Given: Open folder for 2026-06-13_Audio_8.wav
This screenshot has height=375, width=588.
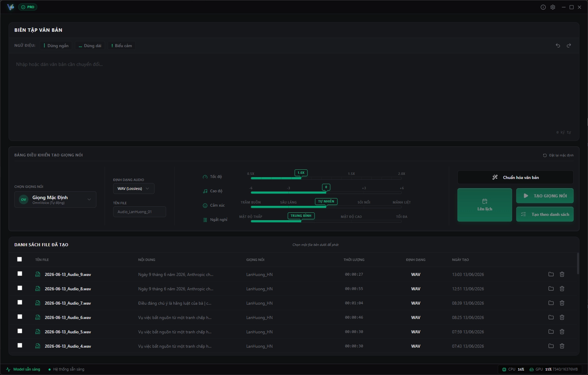Looking at the screenshot, I should coord(551,289).
